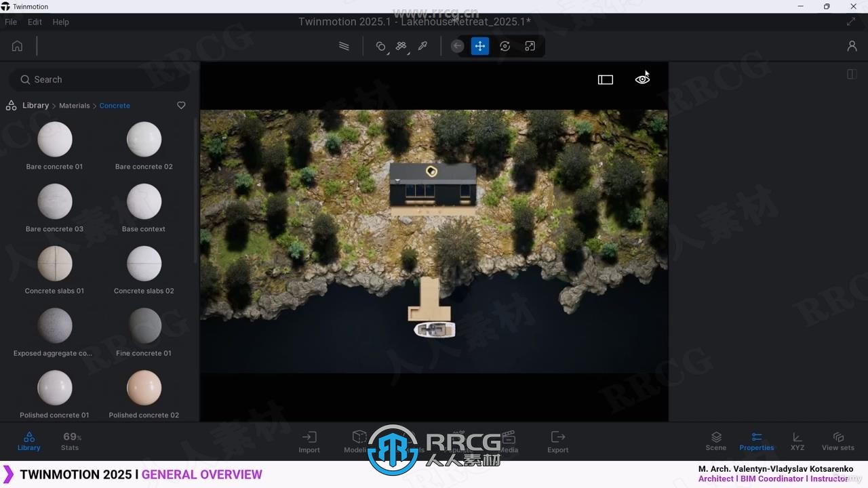Activate the material eyedropper picker
Screen dimensions: 868x488
[x=422, y=46]
